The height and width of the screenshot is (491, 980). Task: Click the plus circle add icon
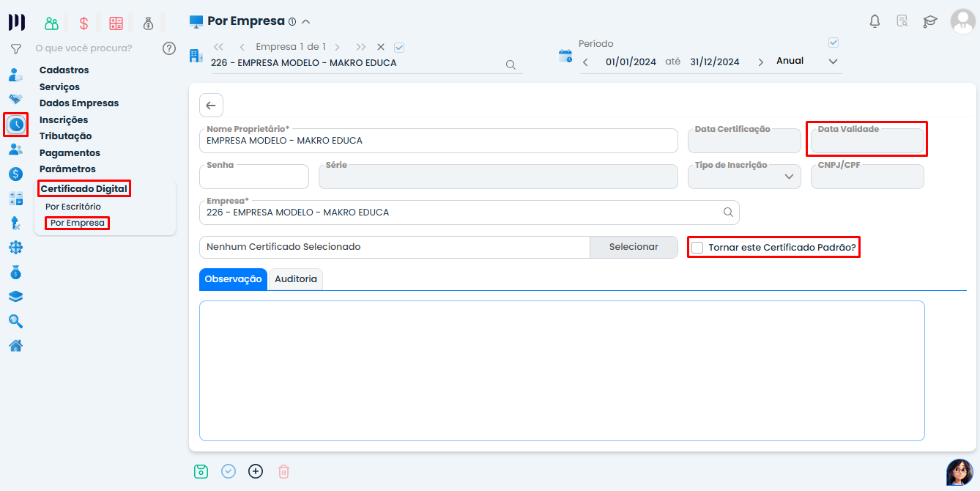256,471
